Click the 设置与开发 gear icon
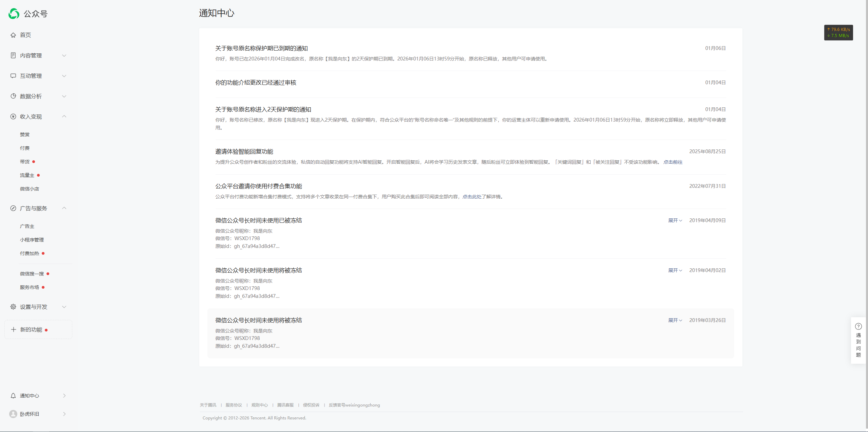The width and height of the screenshot is (868, 432). (13, 307)
